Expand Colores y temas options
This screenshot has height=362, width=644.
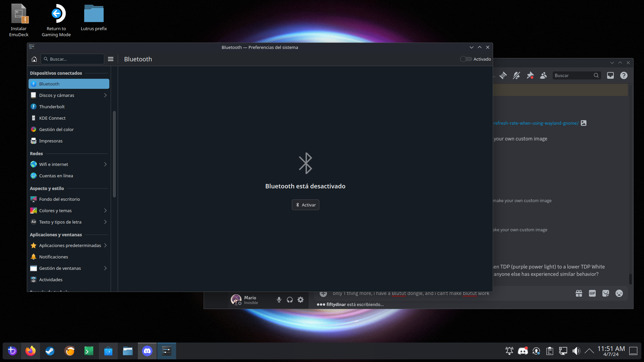click(105, 210)
